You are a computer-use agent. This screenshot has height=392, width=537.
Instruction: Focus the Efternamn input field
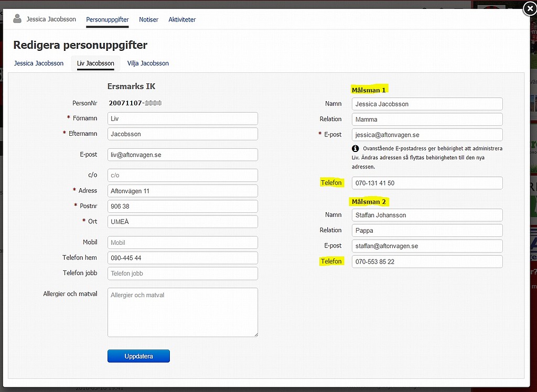pos(182,134)
